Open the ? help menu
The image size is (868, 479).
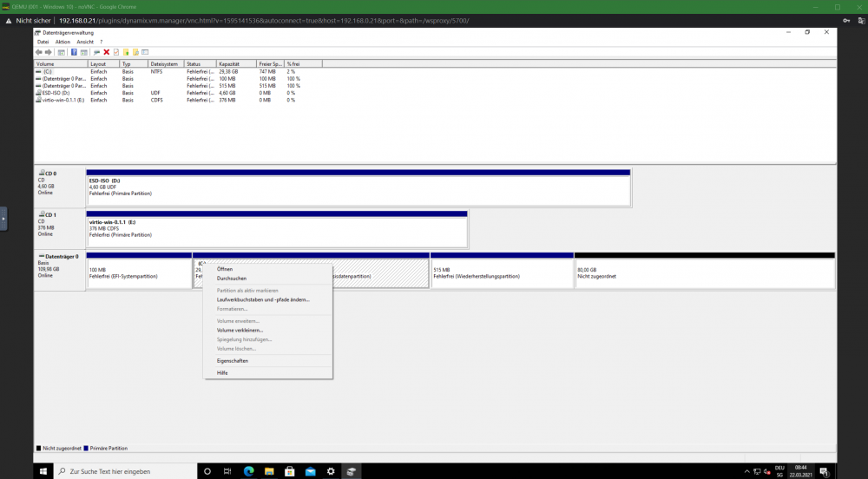[101, 42]
